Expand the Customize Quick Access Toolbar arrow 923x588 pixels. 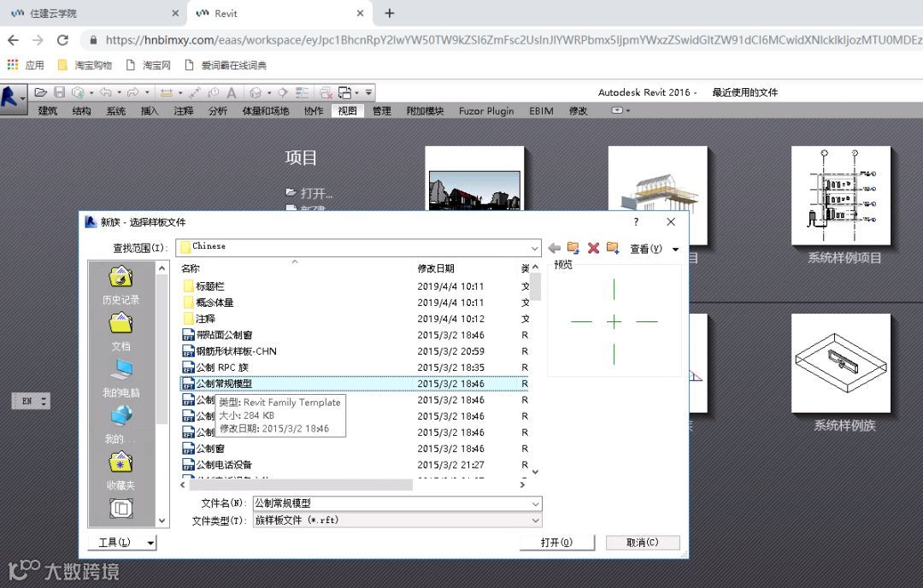368,92
